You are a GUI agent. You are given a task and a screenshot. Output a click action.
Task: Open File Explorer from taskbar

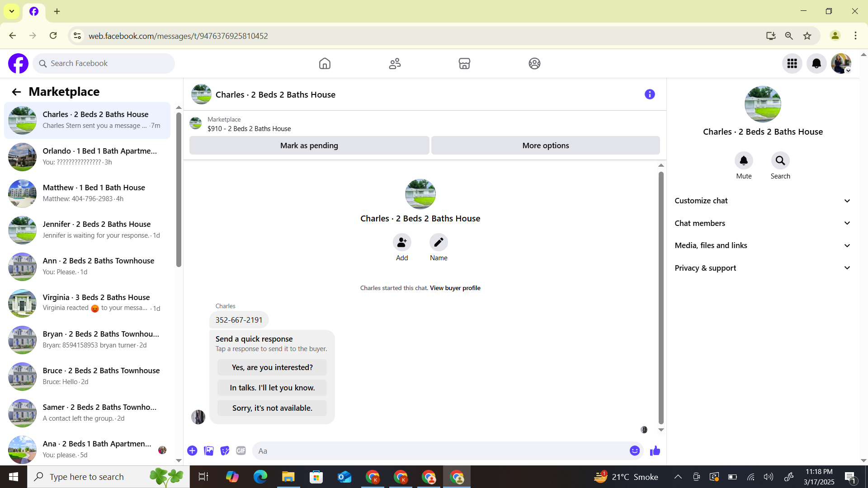click(288, 477)
